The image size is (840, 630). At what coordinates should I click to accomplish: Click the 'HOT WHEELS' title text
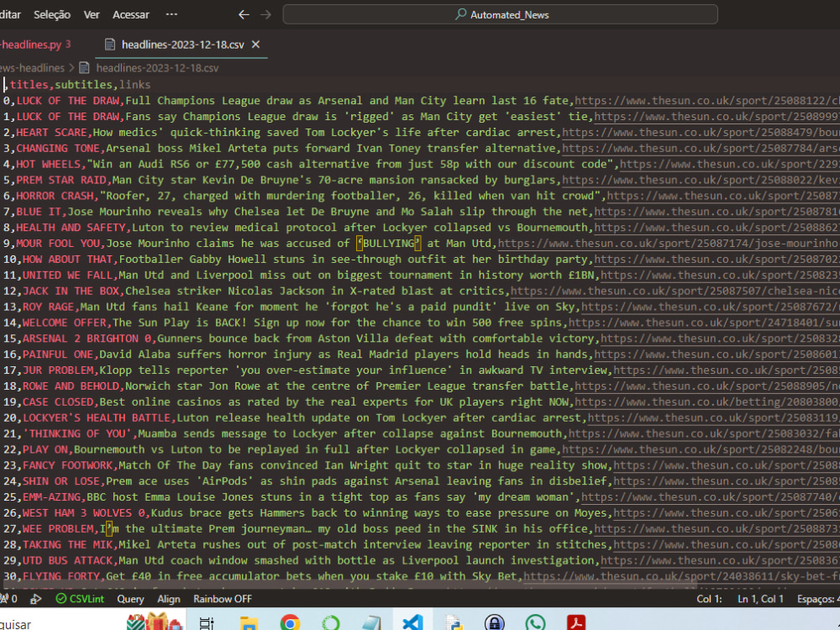tap(48, 164)
